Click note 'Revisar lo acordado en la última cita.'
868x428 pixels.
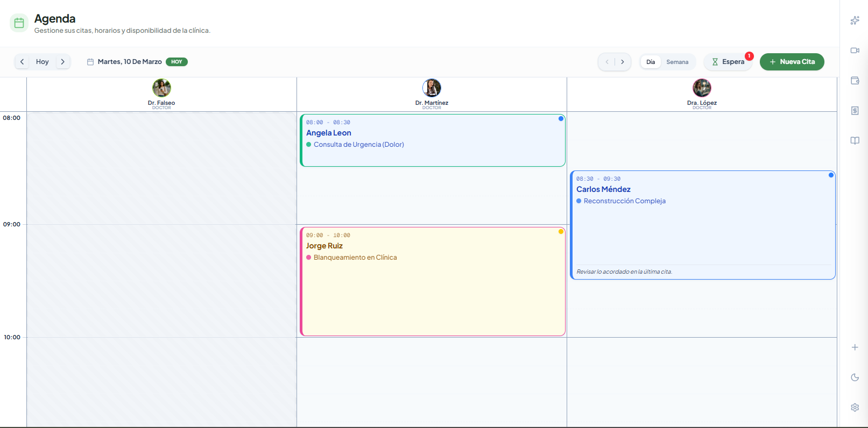(624, 272)
